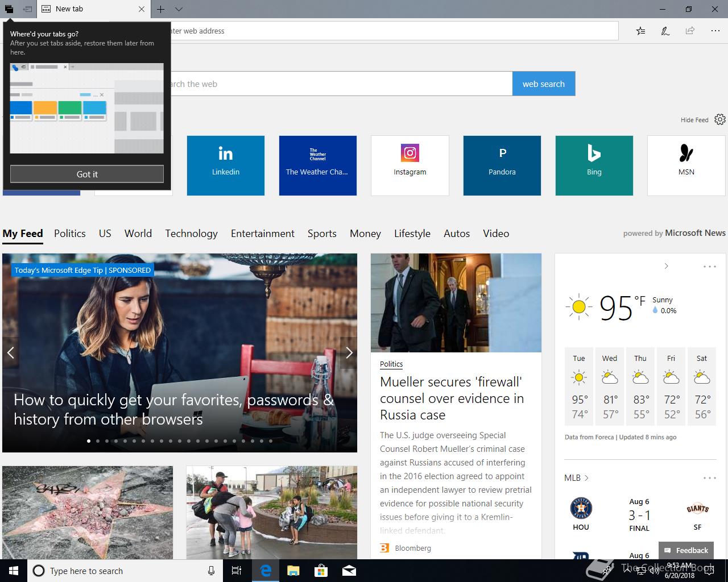Open the Mueller article photo
Viewport: 728px width, 582px height.
[x=456, y=303]
